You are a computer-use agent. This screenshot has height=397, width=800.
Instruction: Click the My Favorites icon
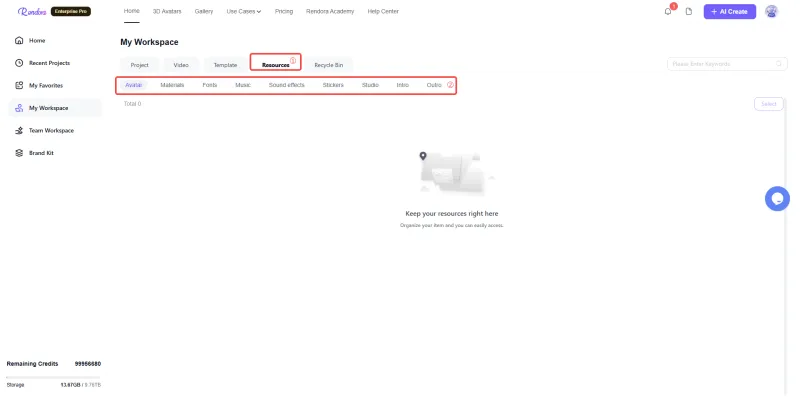19,85
